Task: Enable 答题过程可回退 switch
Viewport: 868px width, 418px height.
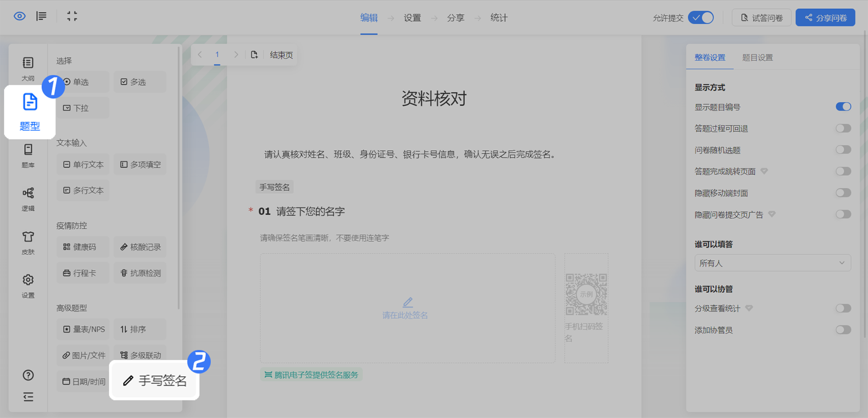Action: [843, 129]
